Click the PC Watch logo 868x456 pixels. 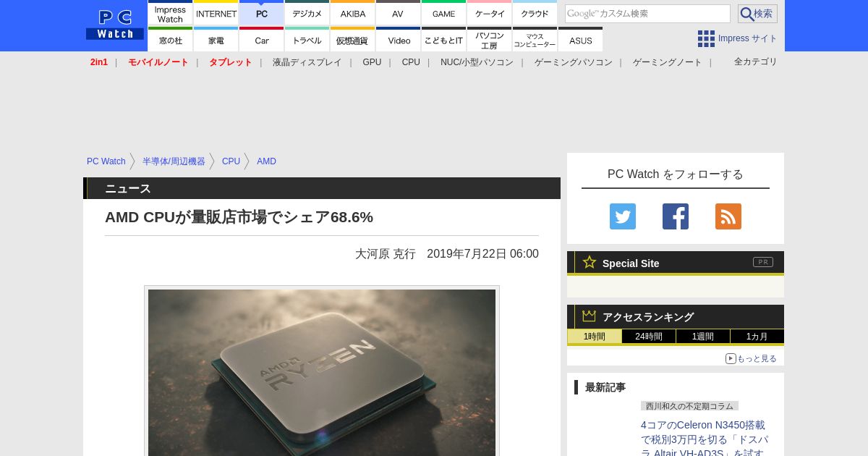click(x=115, y=25)
